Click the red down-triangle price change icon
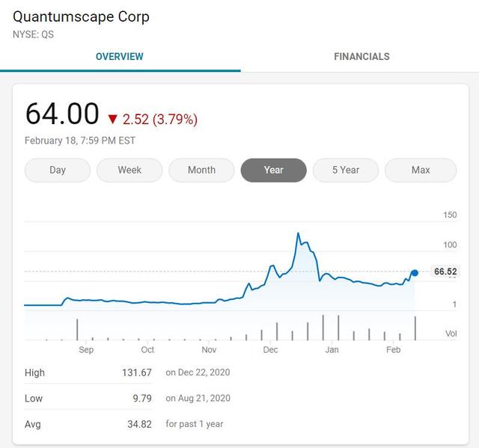 point(113,119)
